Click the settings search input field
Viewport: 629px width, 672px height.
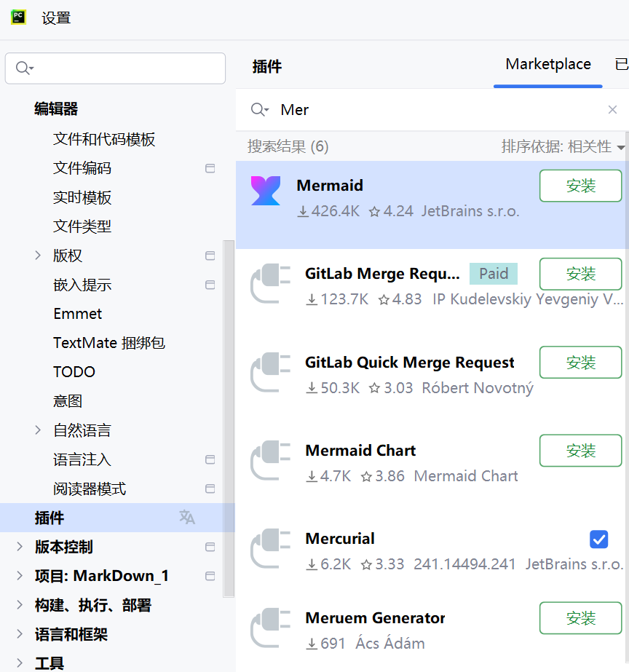click(115, 68)
